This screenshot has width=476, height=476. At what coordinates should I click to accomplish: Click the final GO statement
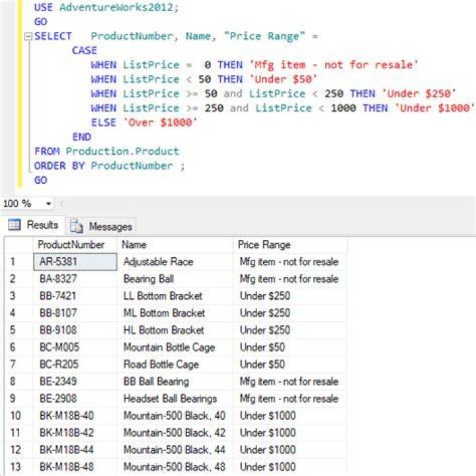click(41, 180)
